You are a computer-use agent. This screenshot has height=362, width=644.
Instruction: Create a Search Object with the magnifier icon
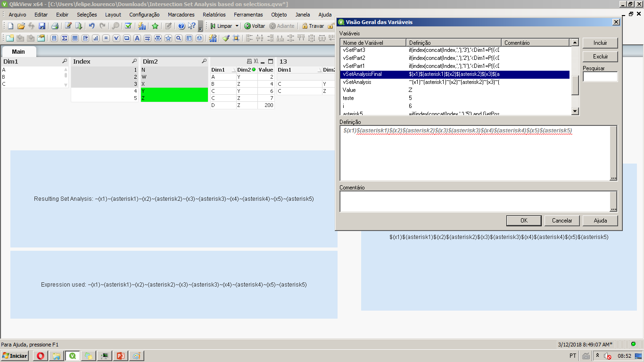coord(178,38)
